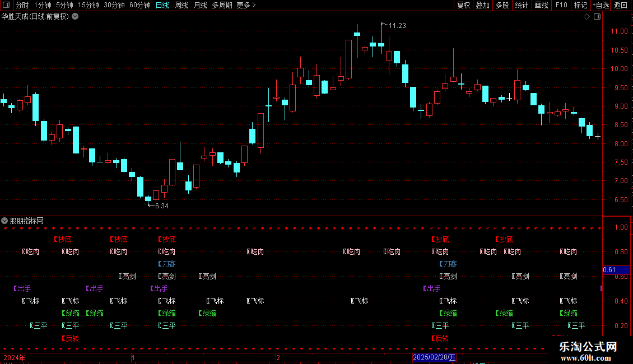Click the first red 反转 signal label
Viewport: 633px width, 364px height.
pos(70,338)
